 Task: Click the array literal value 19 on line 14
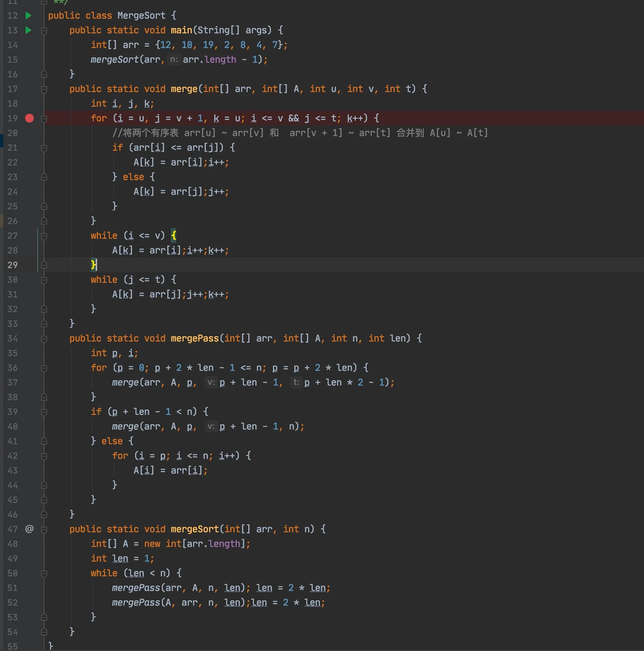coord(208,45)
